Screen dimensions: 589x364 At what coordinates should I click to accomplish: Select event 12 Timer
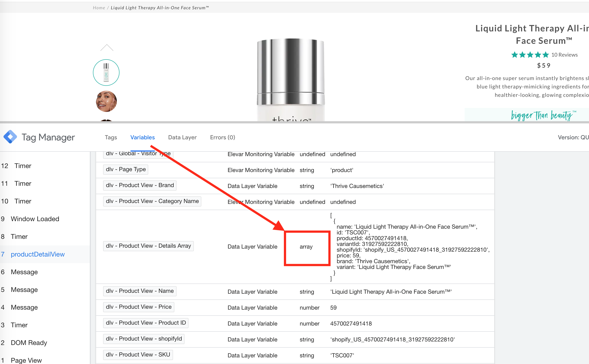(x=23, y=166)
